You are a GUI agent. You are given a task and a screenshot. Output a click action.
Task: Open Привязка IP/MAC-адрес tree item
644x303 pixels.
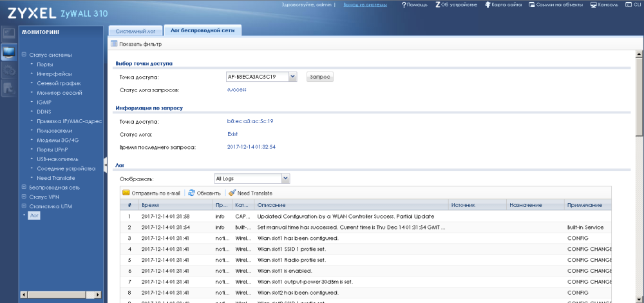pyautogui.click(x=69, y=121)
